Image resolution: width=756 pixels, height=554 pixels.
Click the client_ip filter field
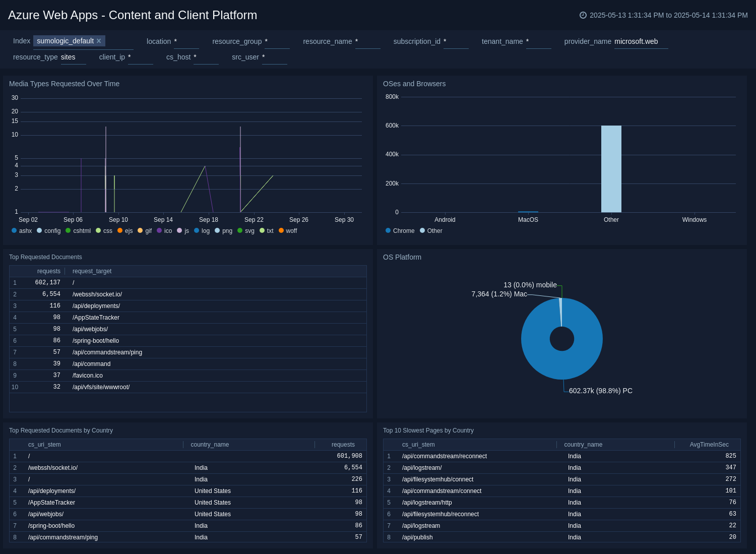(141, 57)
